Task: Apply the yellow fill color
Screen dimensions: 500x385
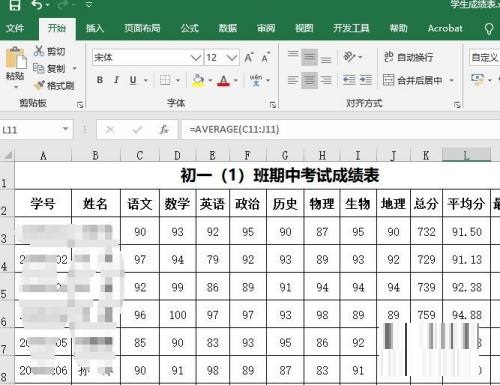Action: (x=198, y=80)
